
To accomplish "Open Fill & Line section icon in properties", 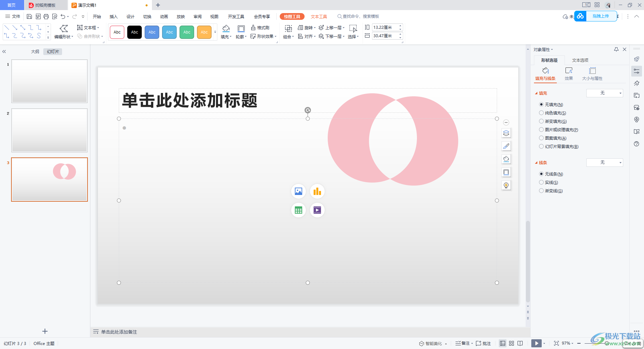I will pos(545,74).
